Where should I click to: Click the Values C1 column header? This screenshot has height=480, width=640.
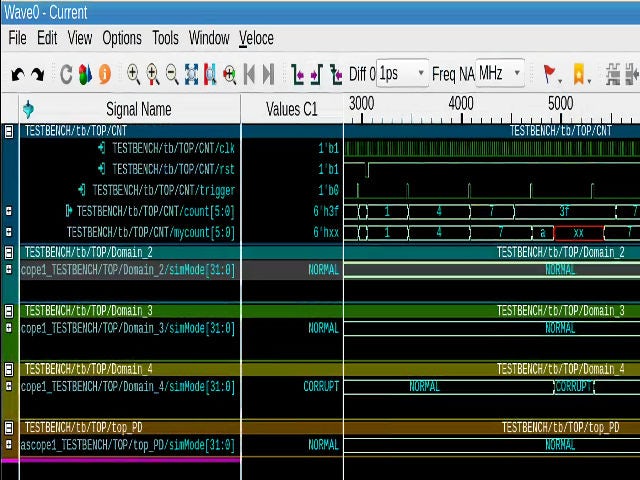(x=291, y=109)
